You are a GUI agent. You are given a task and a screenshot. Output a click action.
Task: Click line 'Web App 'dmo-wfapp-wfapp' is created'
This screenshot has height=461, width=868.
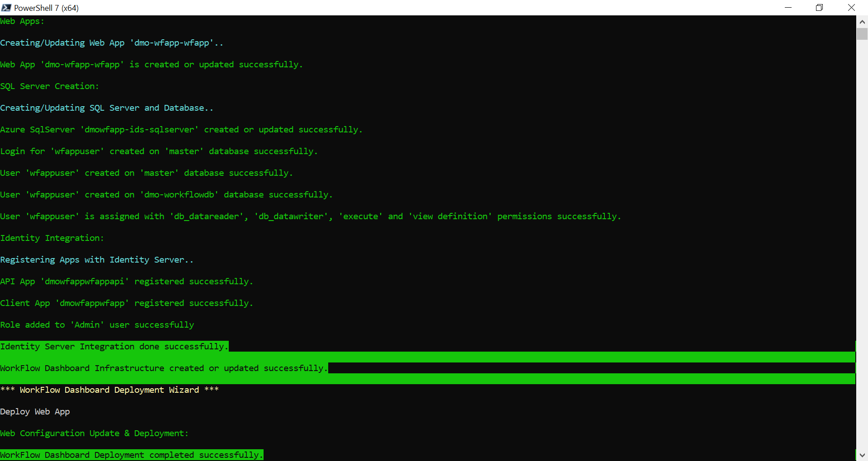(151, 65)
